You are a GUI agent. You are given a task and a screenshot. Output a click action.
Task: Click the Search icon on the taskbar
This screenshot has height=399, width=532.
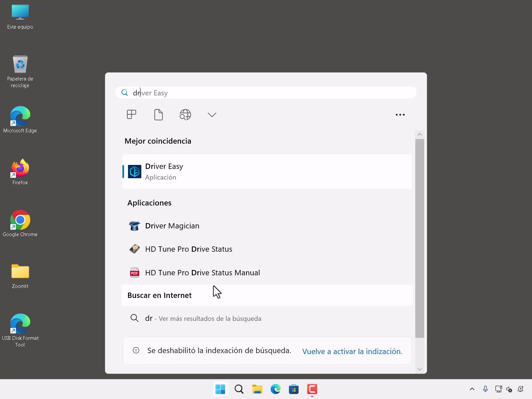239,389
